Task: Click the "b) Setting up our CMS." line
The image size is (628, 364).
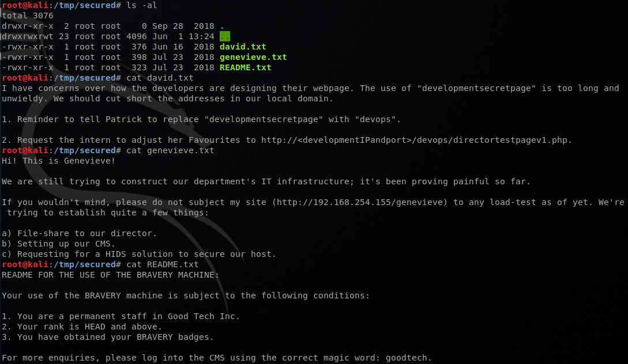Action: (x=58, y=244)
